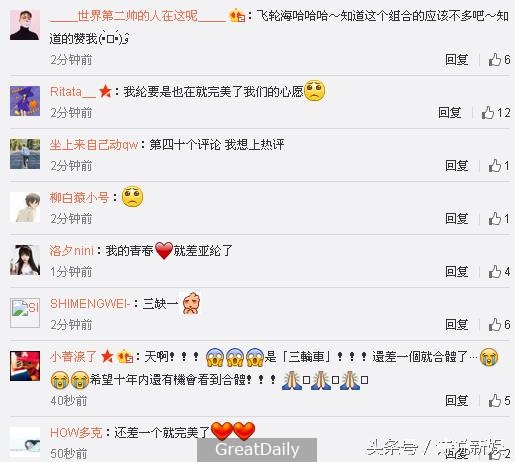Click Ritata__'s purple avatar image
Image resolution: width=515 pixels, height=462 pixels.
point(25,101)
